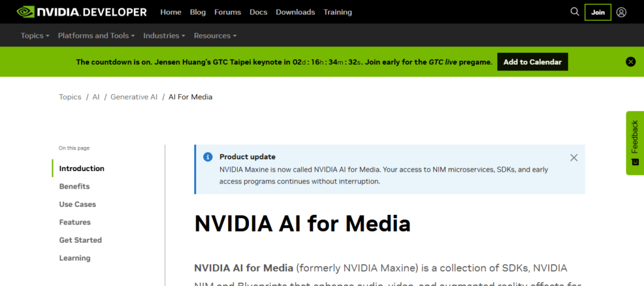644x286 pixels.
Task: Click the GTC keynote countdown timer
Action: click(326, 62)
